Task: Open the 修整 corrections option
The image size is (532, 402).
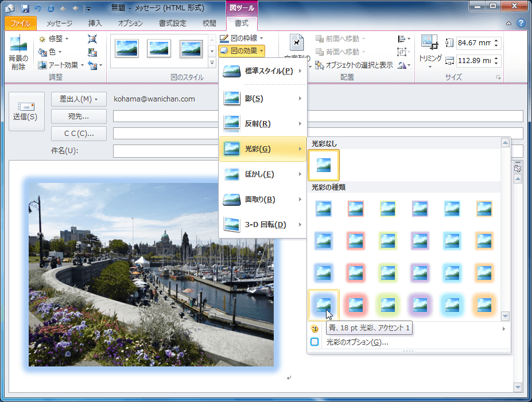Action: [x=53, y=39]
